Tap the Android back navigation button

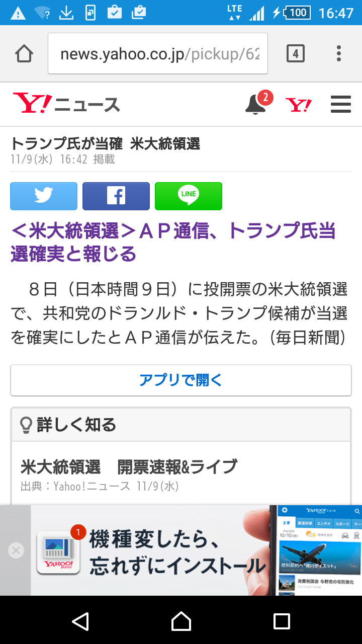point(80,621)
